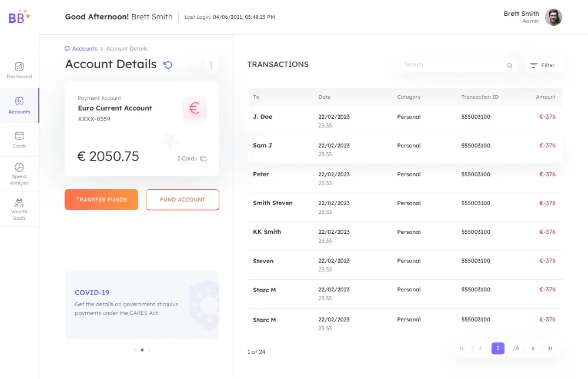Click the Brett Smith Admin name label
The height and width of the screenshot is (379, 588).
521,17
